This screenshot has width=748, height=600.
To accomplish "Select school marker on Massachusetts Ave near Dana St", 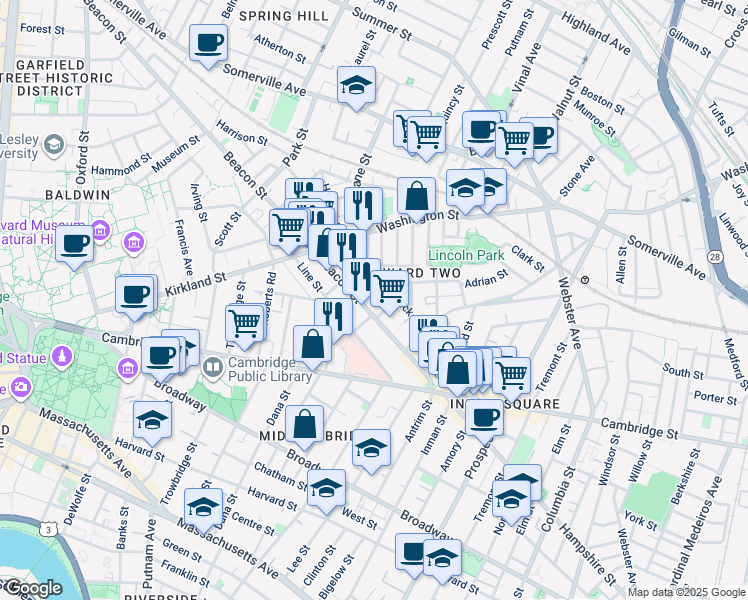I will tap(204, 508).
